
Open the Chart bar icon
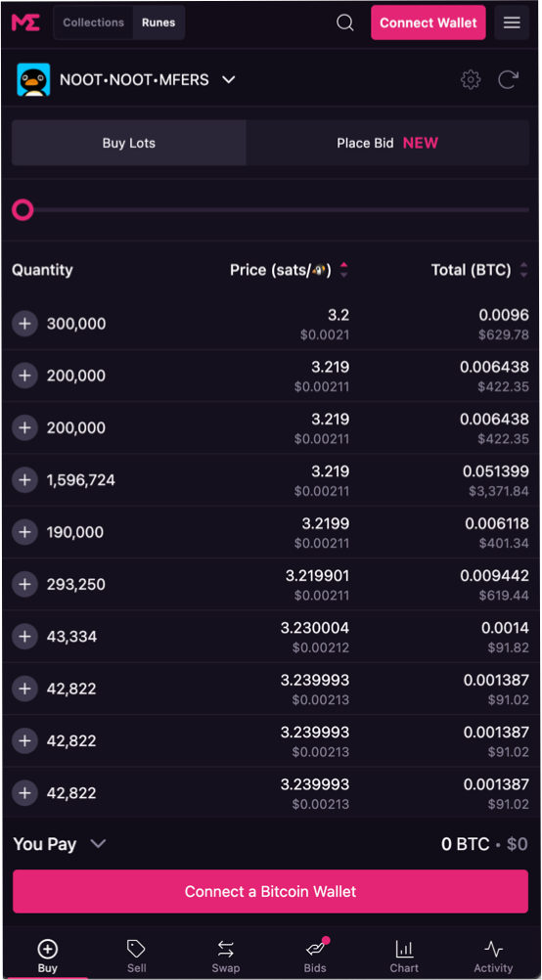[404, 949]
